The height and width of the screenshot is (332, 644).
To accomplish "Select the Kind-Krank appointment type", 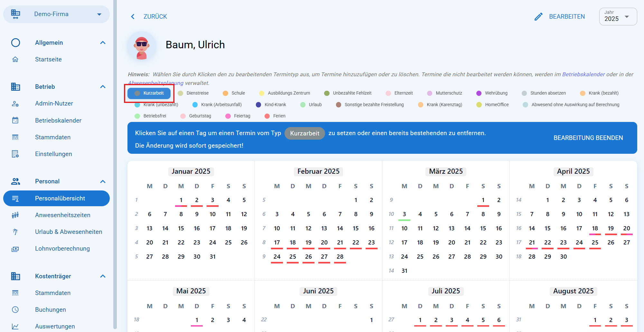I will tap(271, 105).
